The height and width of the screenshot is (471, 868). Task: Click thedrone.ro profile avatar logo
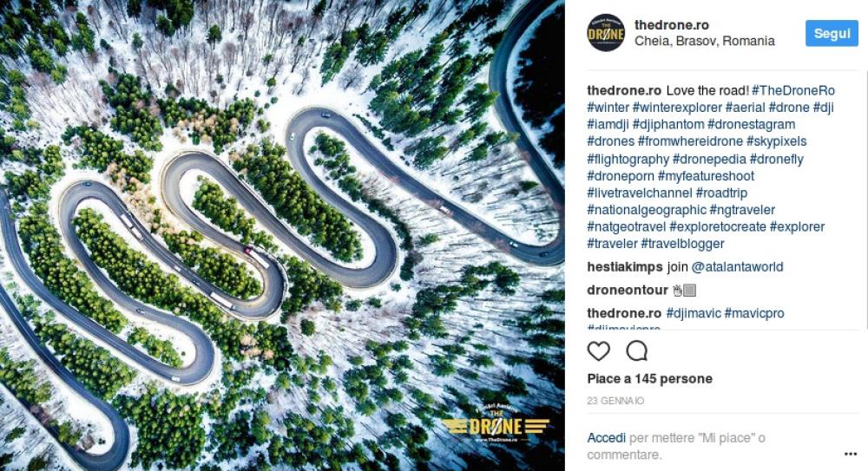tap(606, 33)
